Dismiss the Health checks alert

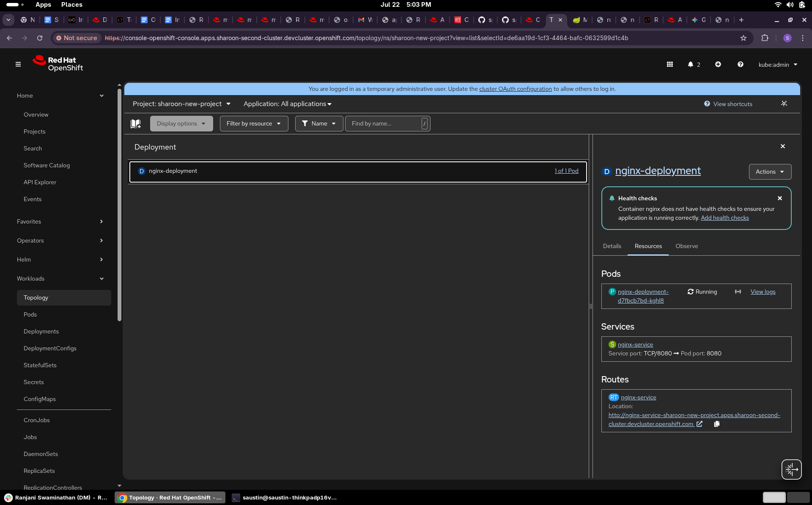(x=780, y=198)
